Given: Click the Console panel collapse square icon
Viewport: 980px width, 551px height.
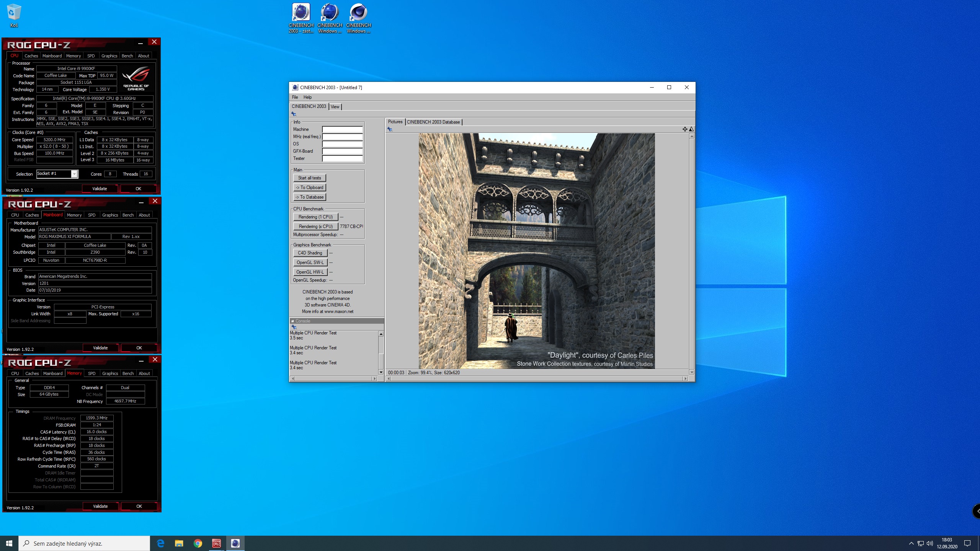Looking at the screenshot, I should click(292, 321).
